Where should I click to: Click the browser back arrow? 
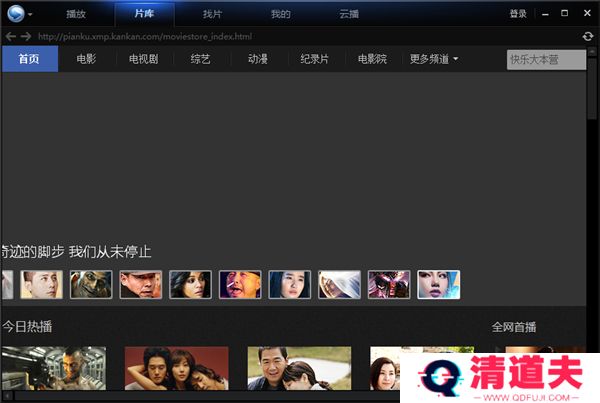[11, 36]
